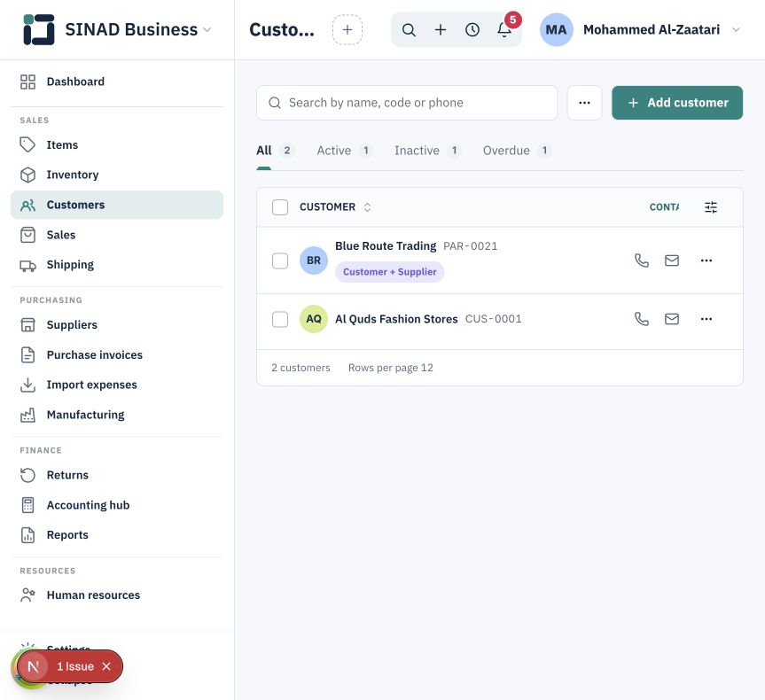
Task: Email Al Quds Fashion Stores via envelope icon
Action: pyautogui.click(x=672, y=319)
